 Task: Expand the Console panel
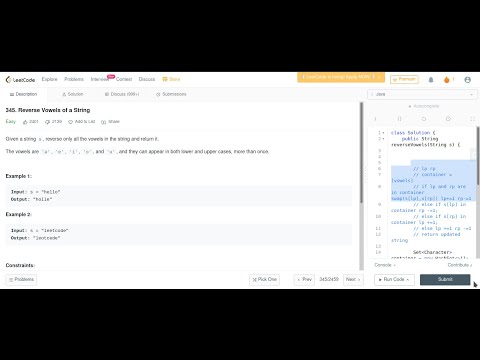coord(385,265)
